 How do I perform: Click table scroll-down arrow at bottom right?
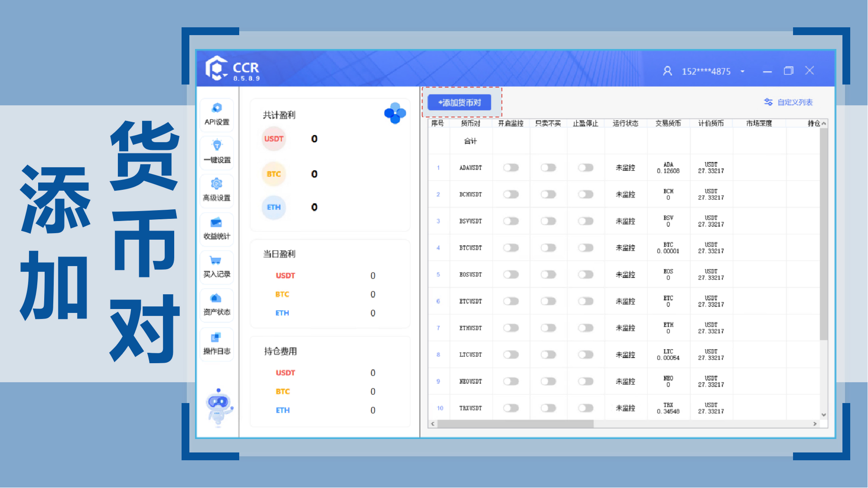(x=823, y=415)
